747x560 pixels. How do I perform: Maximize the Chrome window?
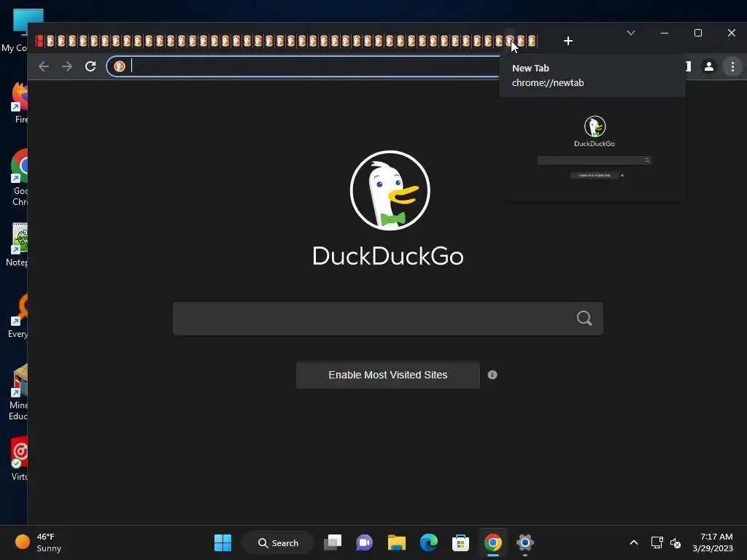tap(698, 33)
